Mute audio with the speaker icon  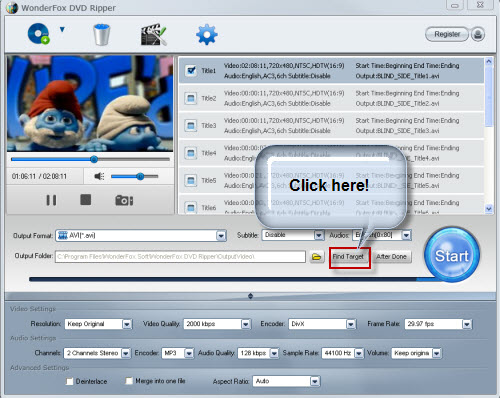tap(99, 176)
